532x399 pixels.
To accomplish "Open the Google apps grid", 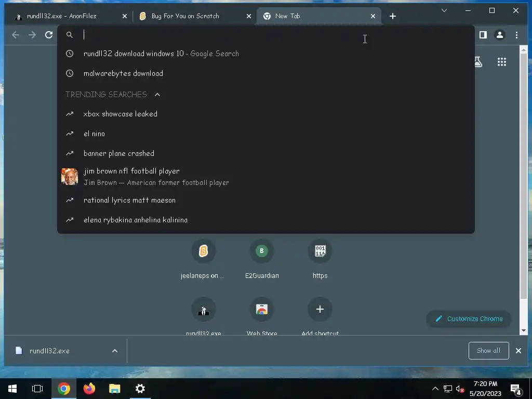I will click(x=501, y=62).
